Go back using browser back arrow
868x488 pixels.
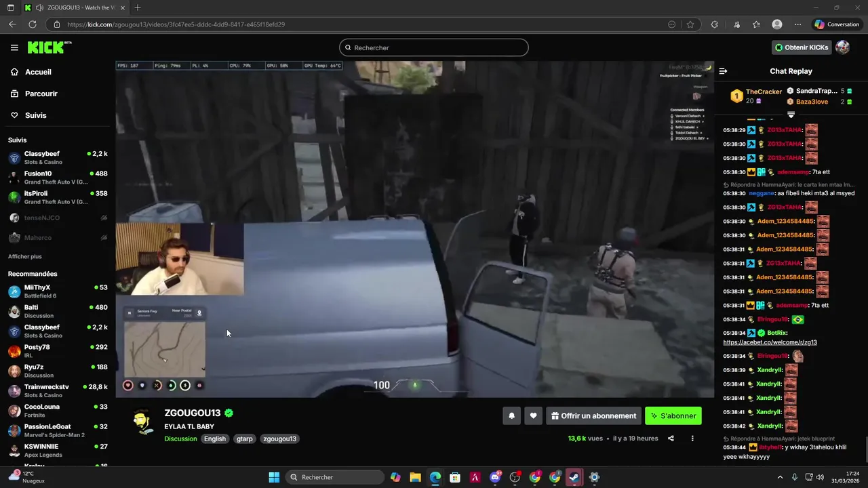pyautogui.click(x=12, y=24)
